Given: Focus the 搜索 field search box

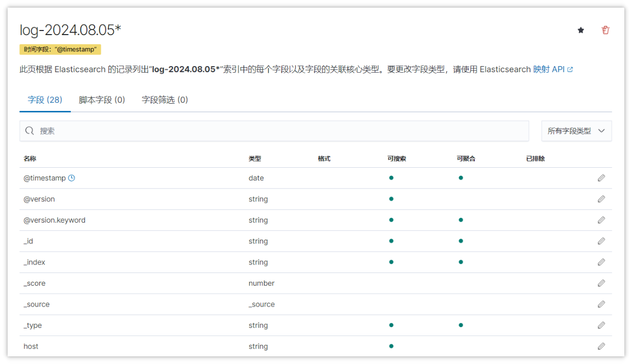Looking at the screenshot, I should [x=274, y=131].
